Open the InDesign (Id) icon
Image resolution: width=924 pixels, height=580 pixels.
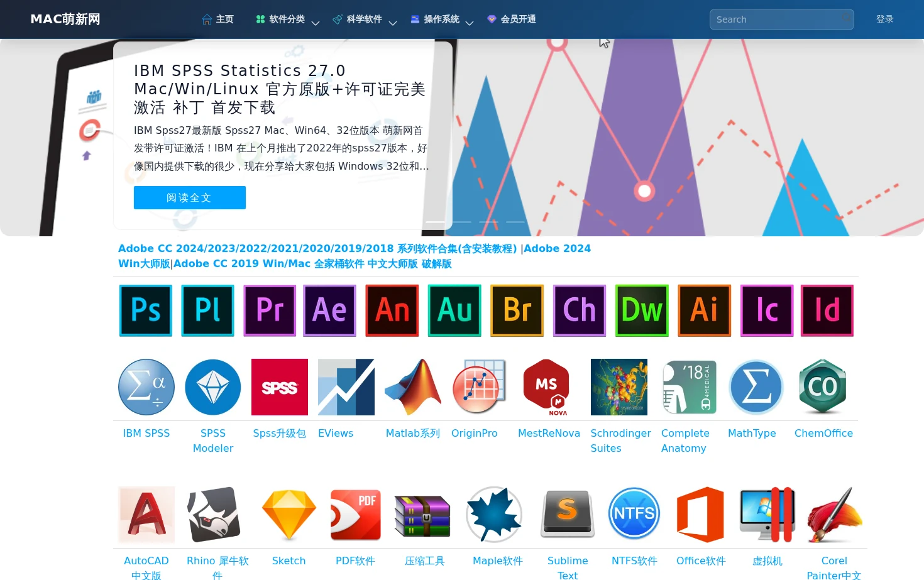[x=827, y=310]
